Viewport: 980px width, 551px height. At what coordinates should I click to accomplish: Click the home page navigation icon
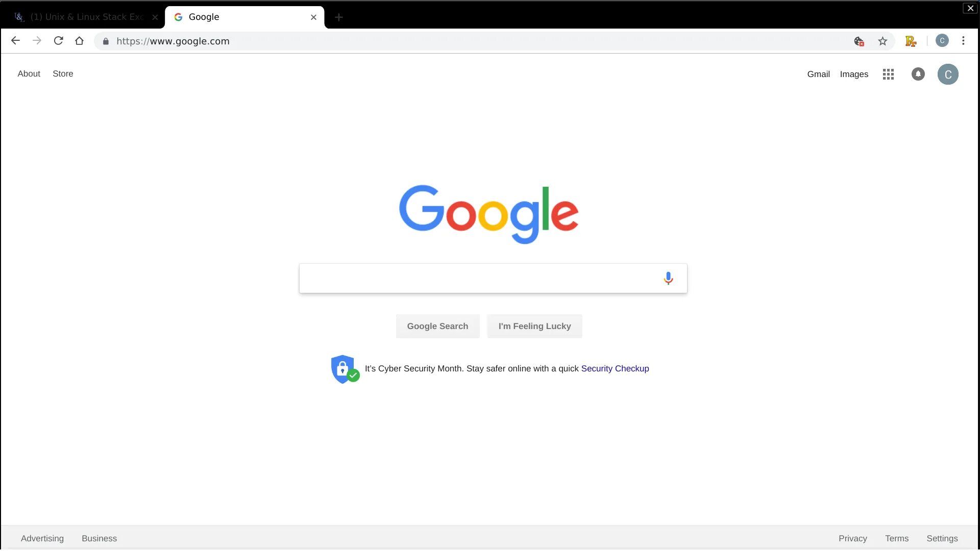tap(80, 41)
